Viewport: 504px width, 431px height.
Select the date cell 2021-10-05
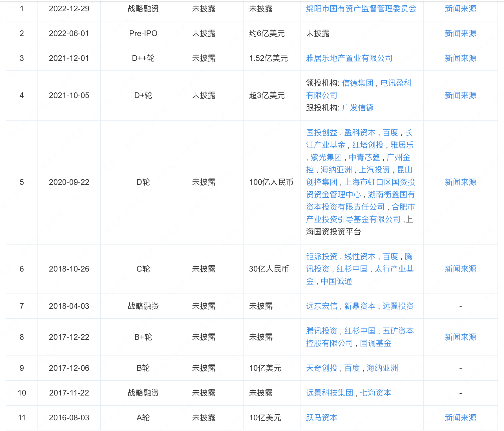tap(69, 95)
